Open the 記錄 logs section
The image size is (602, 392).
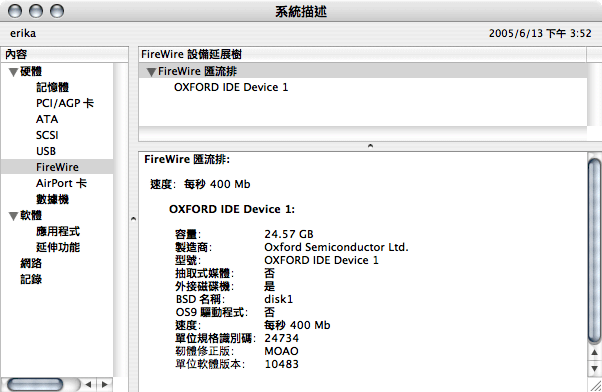31,279
